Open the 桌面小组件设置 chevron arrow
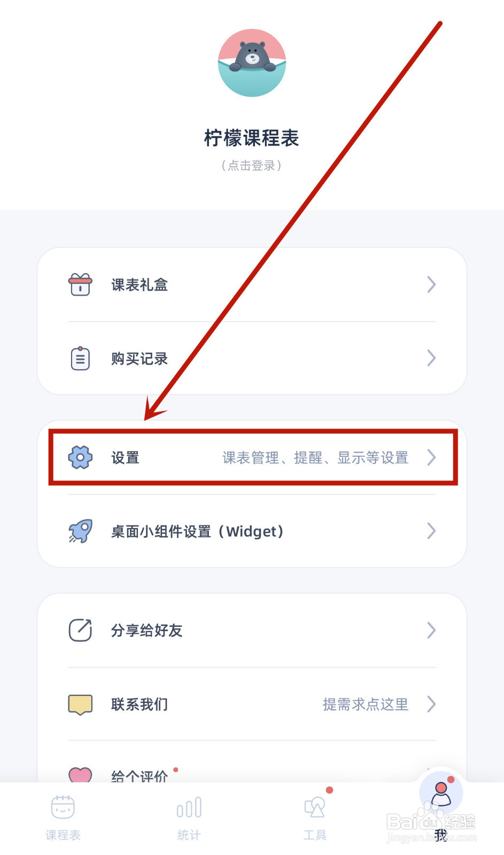This screenshot has height=855, width=504. point(431,531)
